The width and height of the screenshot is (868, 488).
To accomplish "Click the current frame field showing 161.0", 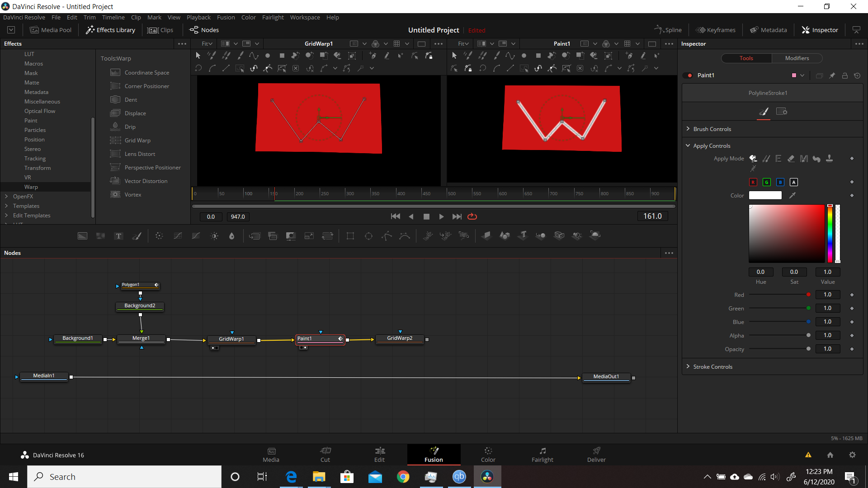I will pyautogui.click(x=652, y=216).
